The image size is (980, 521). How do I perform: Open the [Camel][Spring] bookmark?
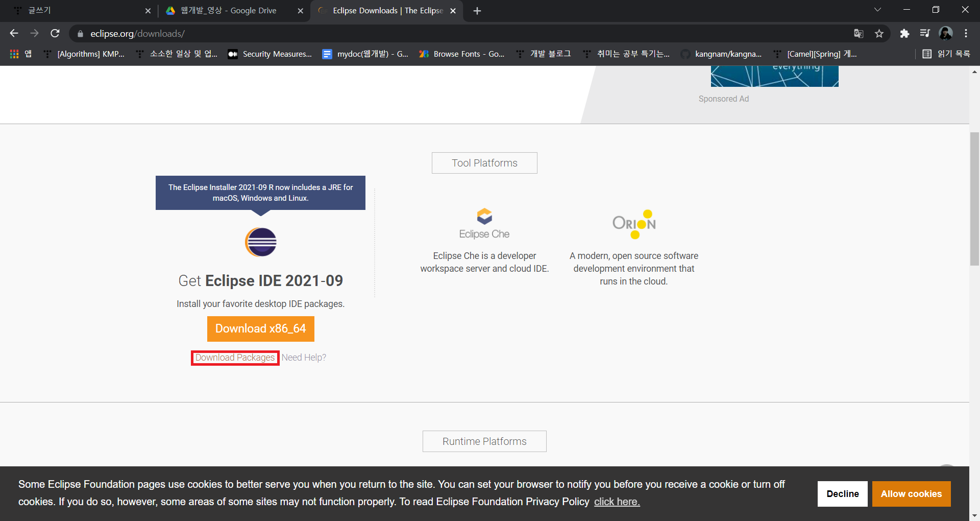[x=815, y=54]
